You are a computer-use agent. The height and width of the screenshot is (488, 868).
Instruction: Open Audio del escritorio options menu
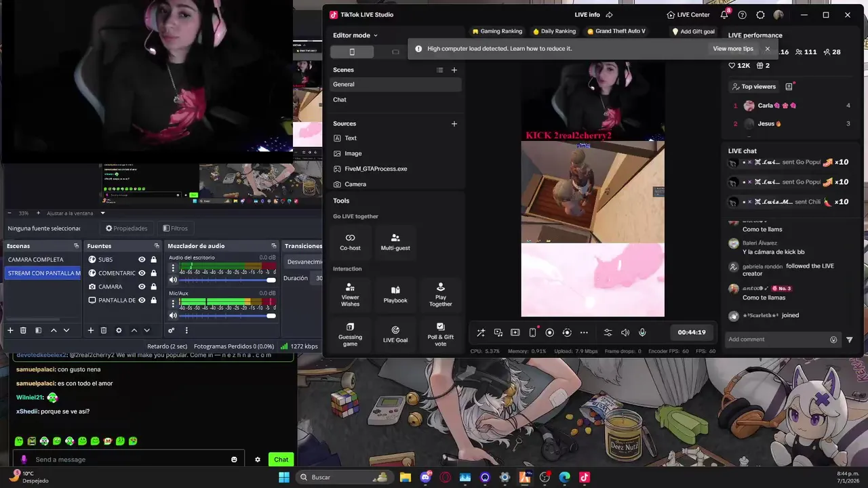(x=173, y=268)
